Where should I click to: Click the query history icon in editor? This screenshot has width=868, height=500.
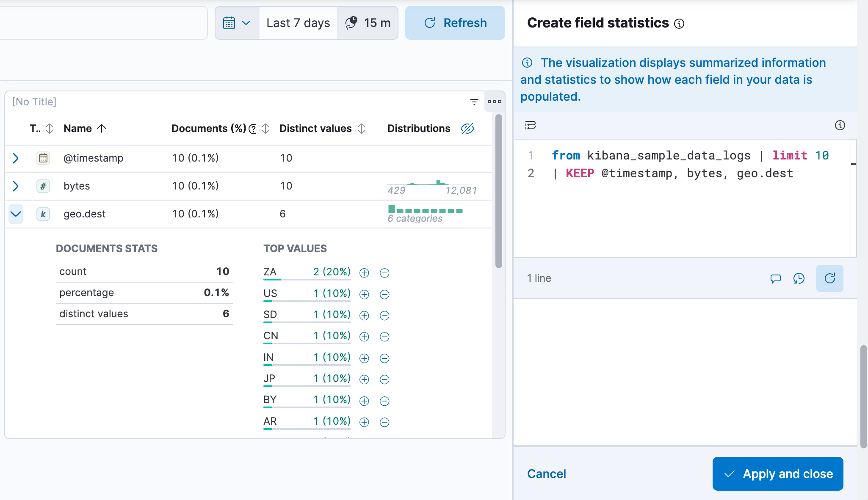point(799,278)
